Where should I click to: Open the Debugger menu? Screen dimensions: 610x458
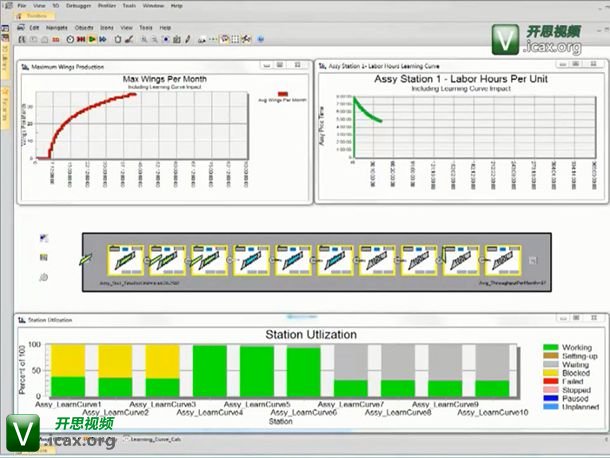click(x=78, y=6)
